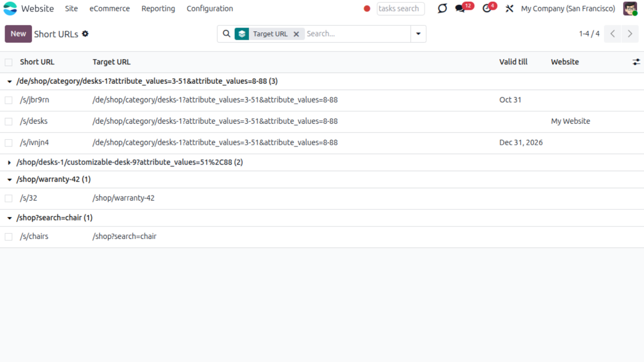
Task: Open the search options dropdown arrow
Action: click(418, 34)
